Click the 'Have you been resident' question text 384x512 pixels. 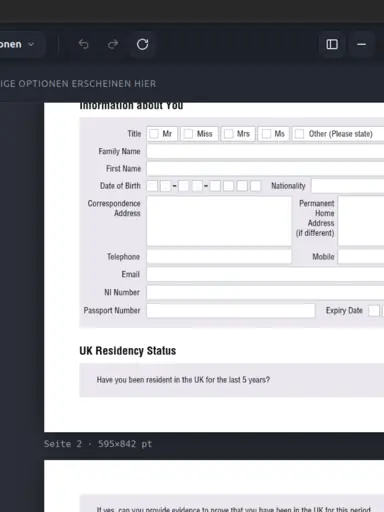pos(183,380)
